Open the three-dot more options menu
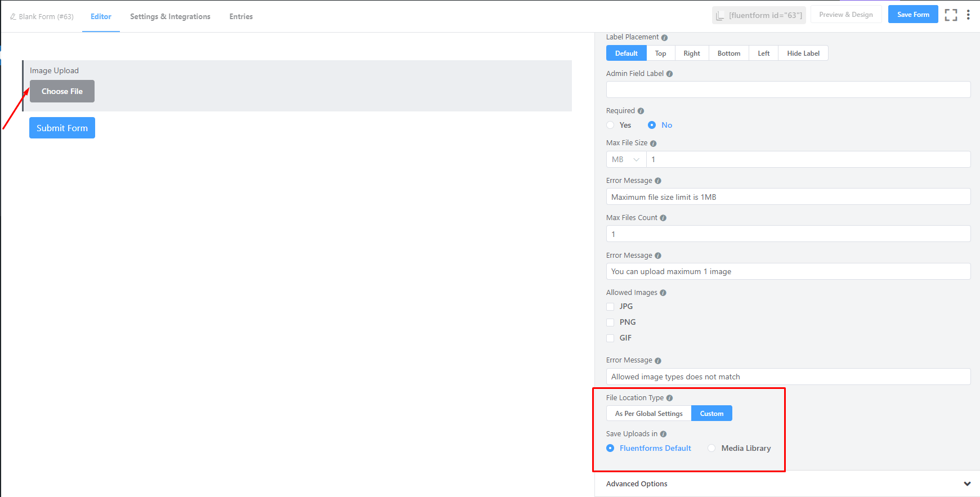 pyautogui.click(x=968, y=15)
